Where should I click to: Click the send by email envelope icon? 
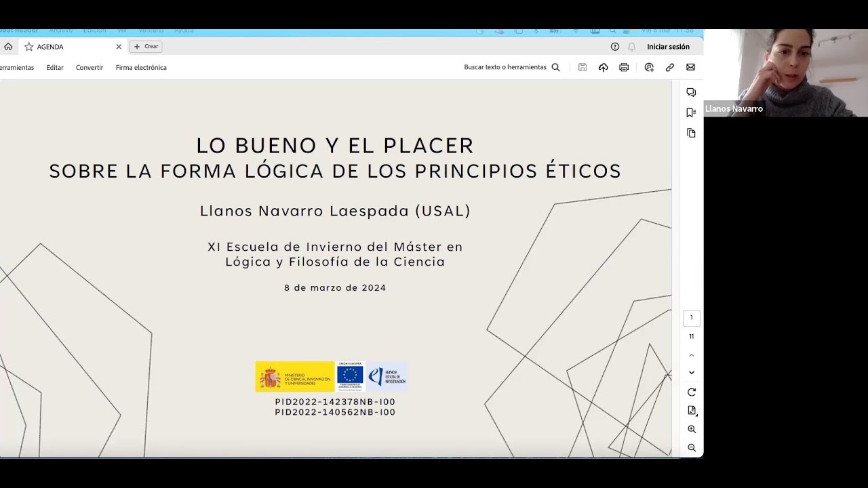click(x=690, y=67)
